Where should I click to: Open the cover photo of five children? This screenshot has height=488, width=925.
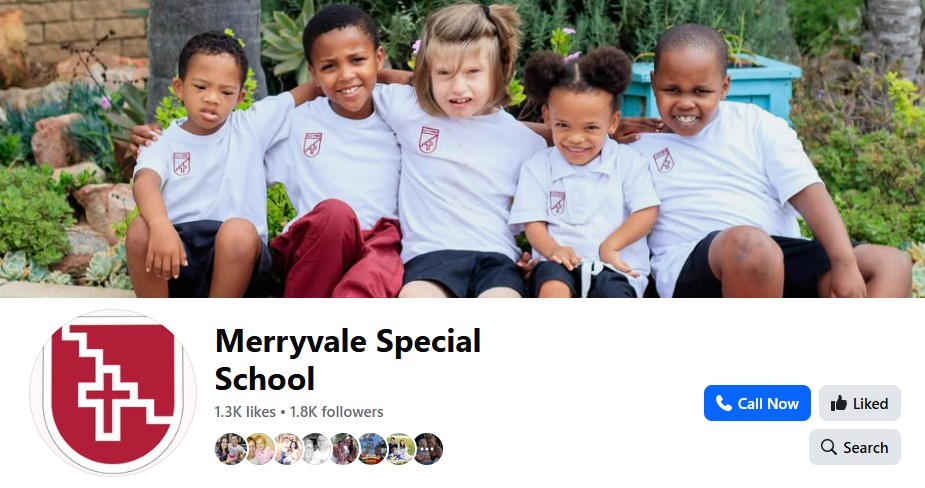[462, 149]
